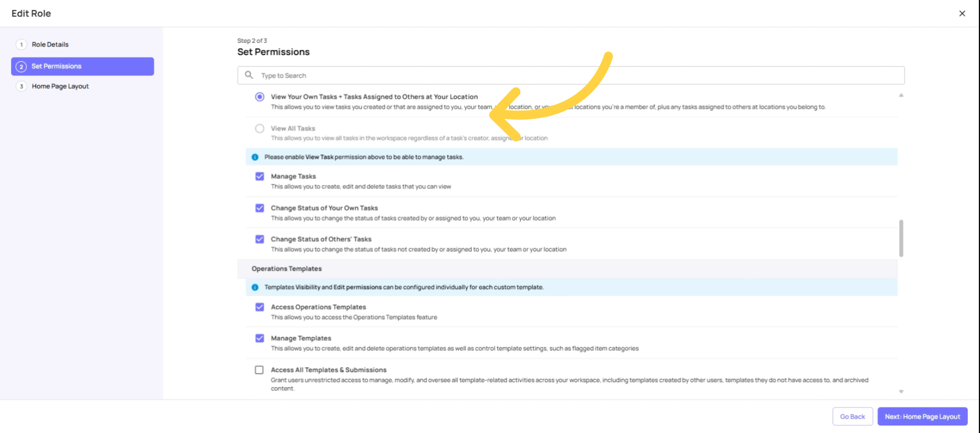Viewport: 980px width, 433px height.
Task: Click the scroll up arrow of permissions list
Action: 901,95
